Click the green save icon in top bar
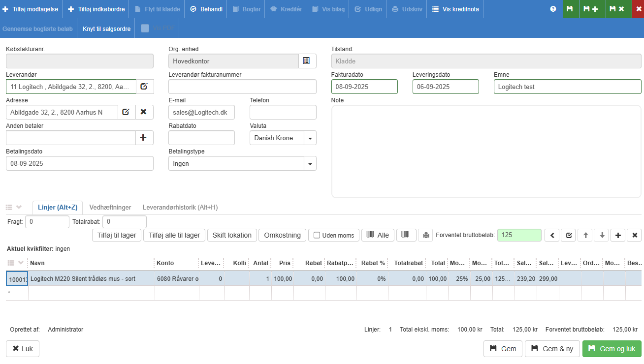Image resolution: width=644 pixels, height=364 pixels. coord(571,9)
